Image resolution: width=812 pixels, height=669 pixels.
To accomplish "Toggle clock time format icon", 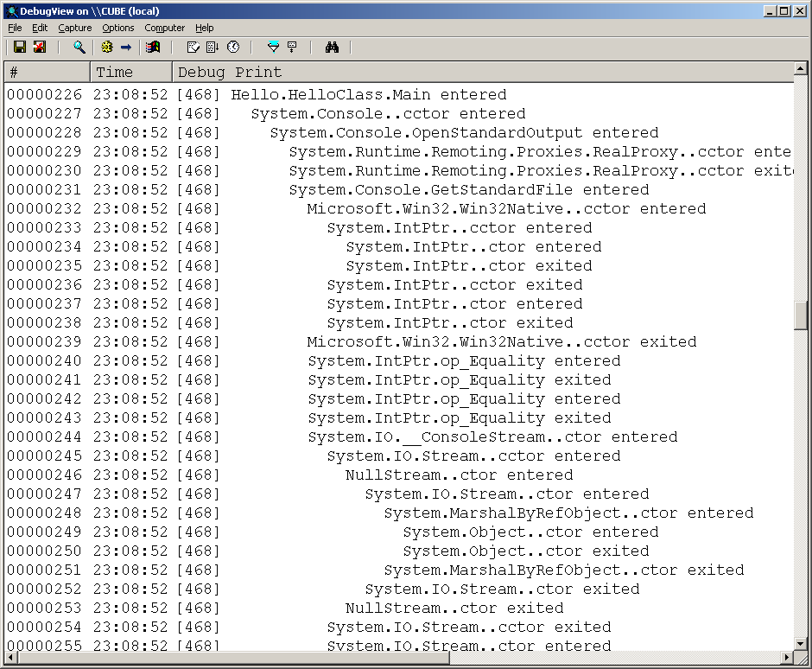I will (x=233, y=47).
